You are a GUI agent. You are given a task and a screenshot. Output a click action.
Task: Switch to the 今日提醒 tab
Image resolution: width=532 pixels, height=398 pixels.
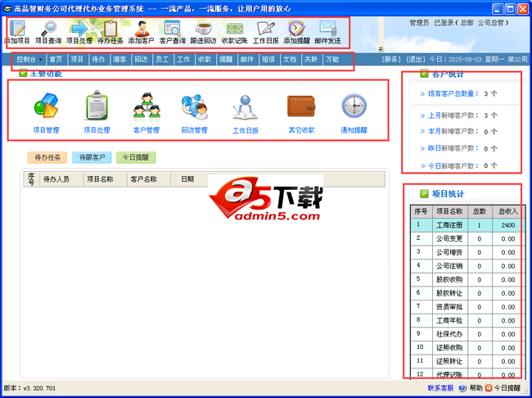[x=136, y=157]
